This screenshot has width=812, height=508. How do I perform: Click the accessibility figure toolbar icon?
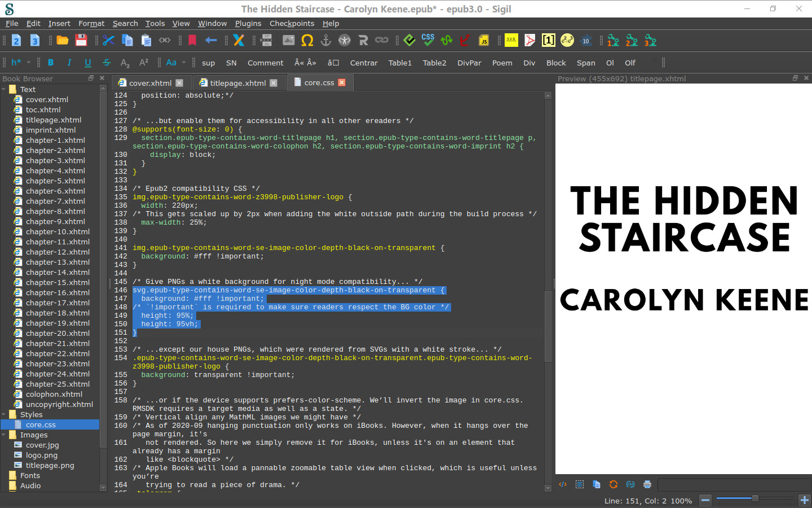tap(345, 41)
